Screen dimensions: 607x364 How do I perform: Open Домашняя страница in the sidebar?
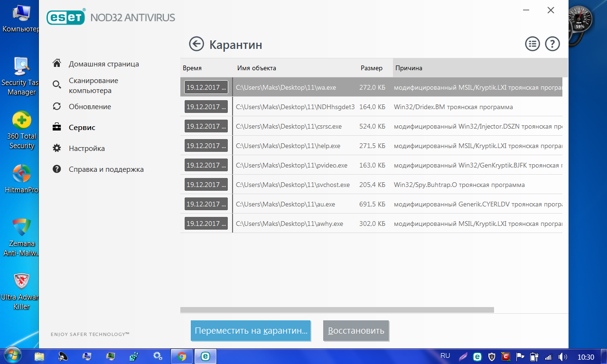tap(104, 64)
